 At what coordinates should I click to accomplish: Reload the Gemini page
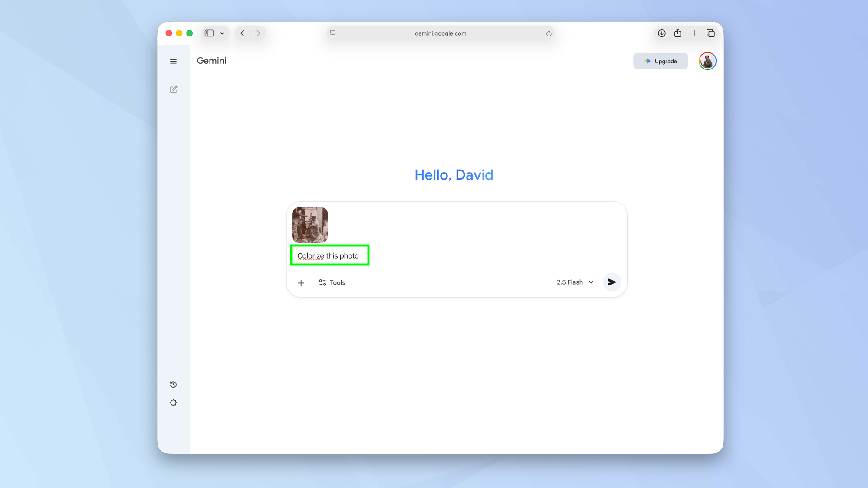[x=549, y=33]
